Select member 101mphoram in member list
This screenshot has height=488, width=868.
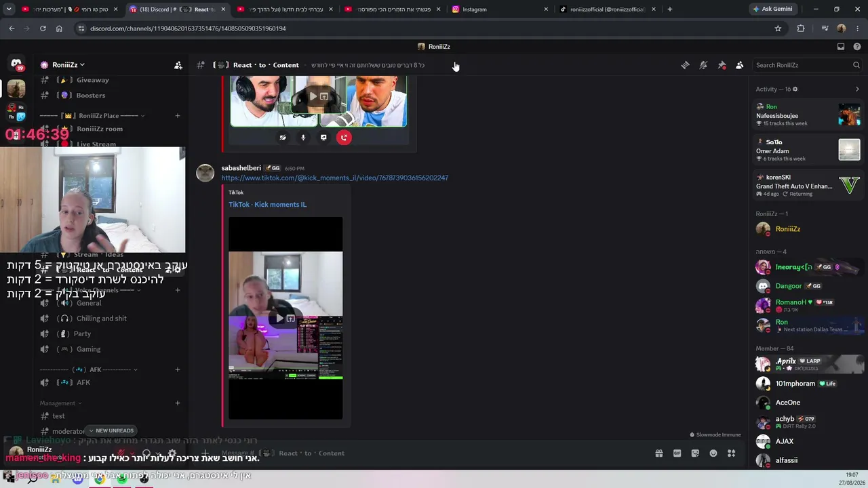(x=808, y=384)
